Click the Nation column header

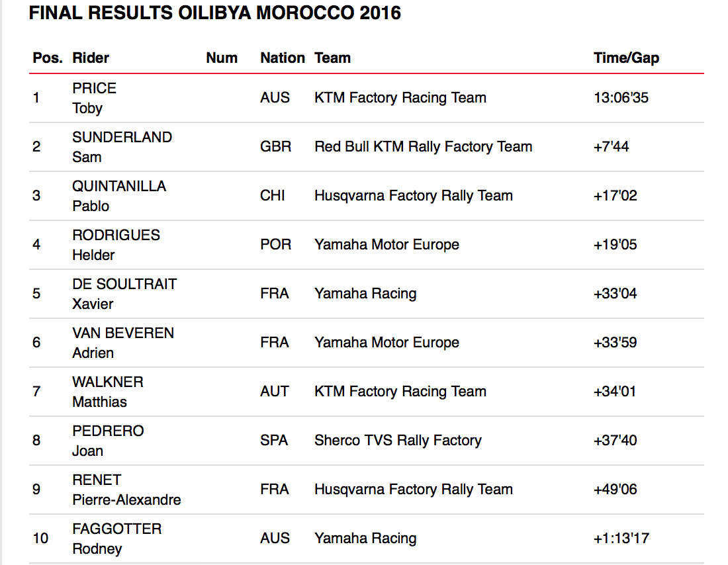(282, 58)
